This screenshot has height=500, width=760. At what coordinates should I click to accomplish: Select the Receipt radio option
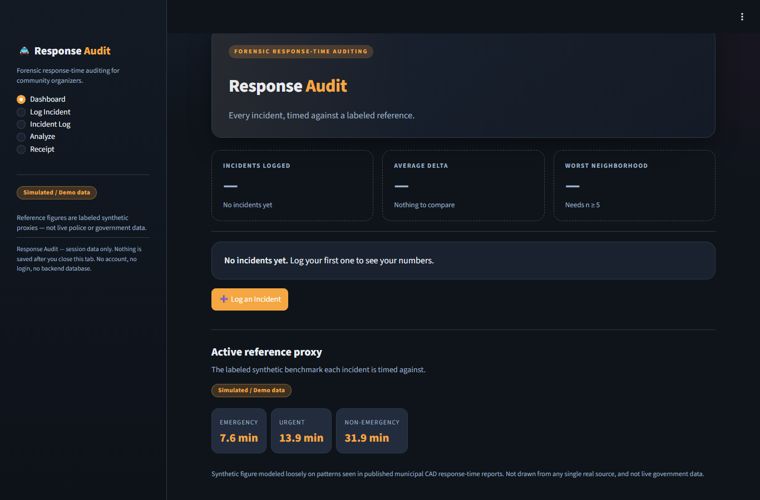click(35, 149)
